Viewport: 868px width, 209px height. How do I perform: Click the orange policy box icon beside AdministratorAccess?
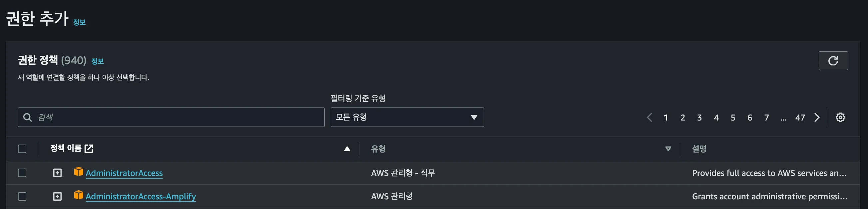click(79, 173)
